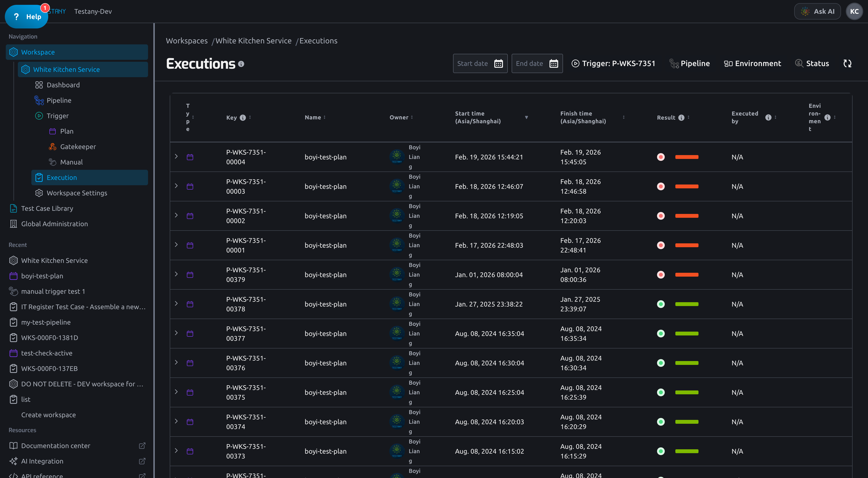This screenshot has width=868, height=478.
Task: Expand row P-WKS-7351-00001
Action: coord(176,245)
